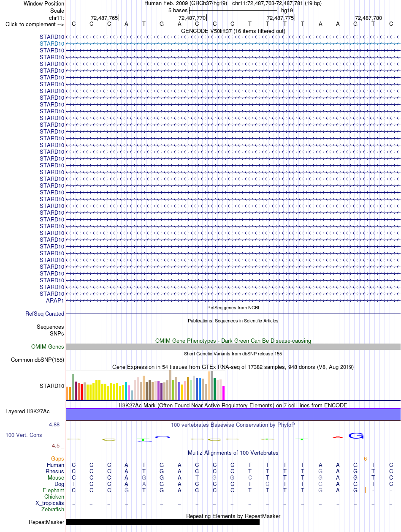This screenshot has height=532, width=401.
Task: Click the Gaps row label
Action: click(x=57, y=458)
